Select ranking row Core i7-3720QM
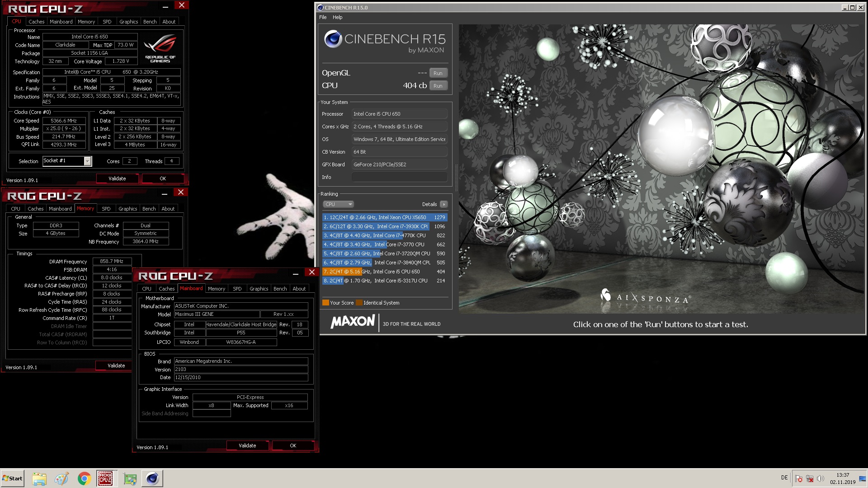The image size is (868, 488). click(384, 253)
